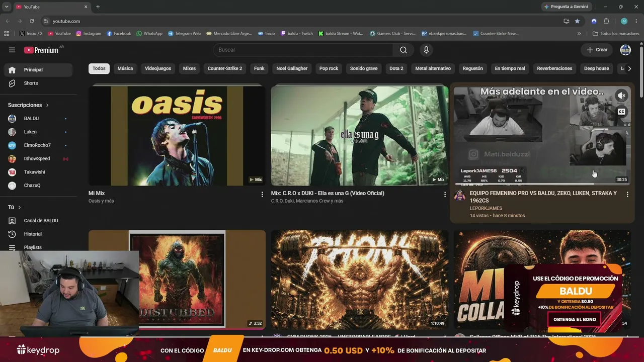644x362 pixels.
Task: Click the LEPORKJAMES channel avatar
Action: [x=460, y=196]
